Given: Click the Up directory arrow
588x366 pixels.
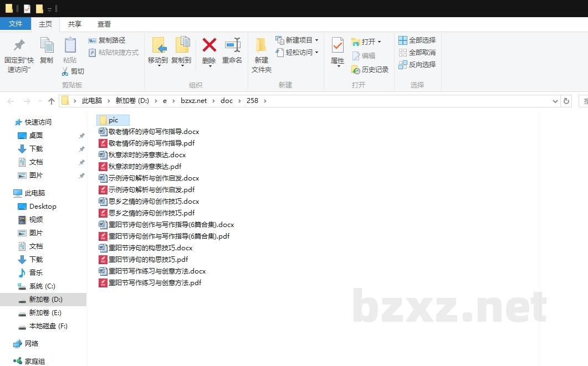Looking at the screenshot, I should click(x=52, y=101).
